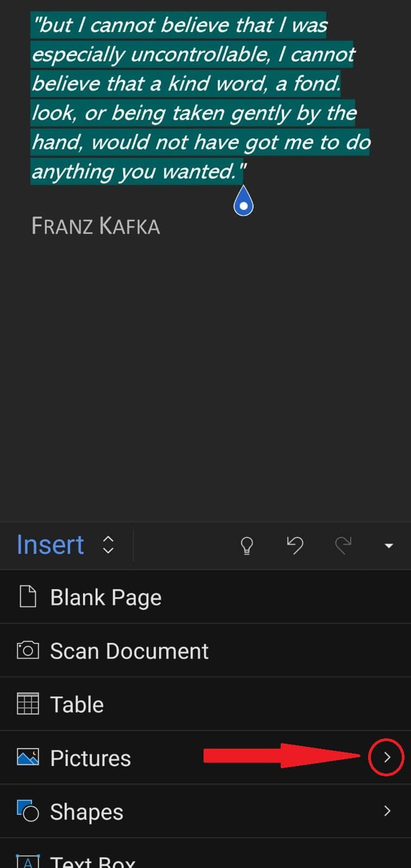Insert a Table into the document
Viewport: 411px width, 868px height.
[x=77, y=704]
